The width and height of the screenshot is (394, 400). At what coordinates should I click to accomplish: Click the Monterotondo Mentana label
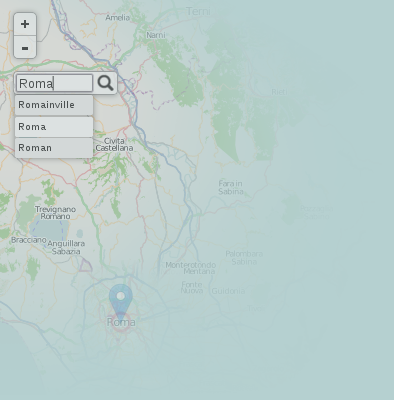pos(191,268)
